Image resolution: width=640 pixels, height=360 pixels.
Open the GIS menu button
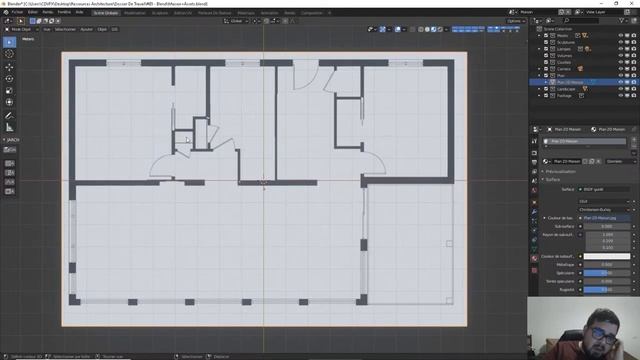(x=115, y=29)
